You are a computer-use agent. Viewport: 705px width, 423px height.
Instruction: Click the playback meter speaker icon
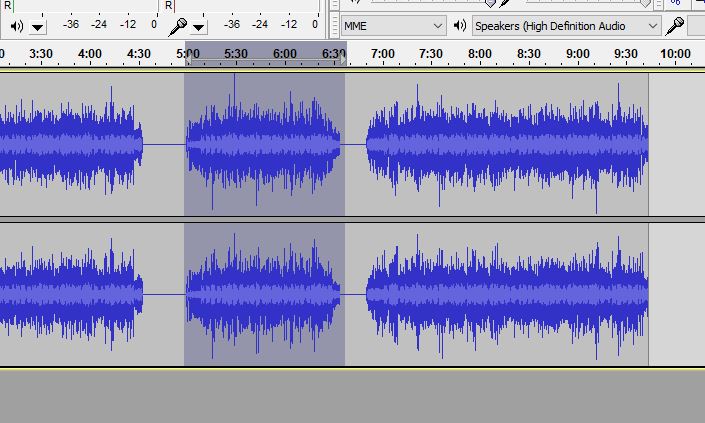pos(17,25)
